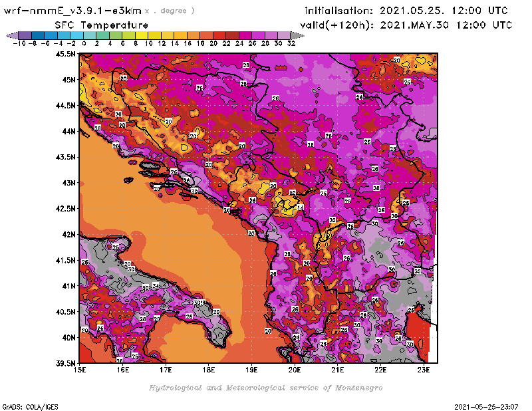Viewport: 532px width, 411px height.
Task: Click the 15E longitude axis label
Action: [80, 369]
